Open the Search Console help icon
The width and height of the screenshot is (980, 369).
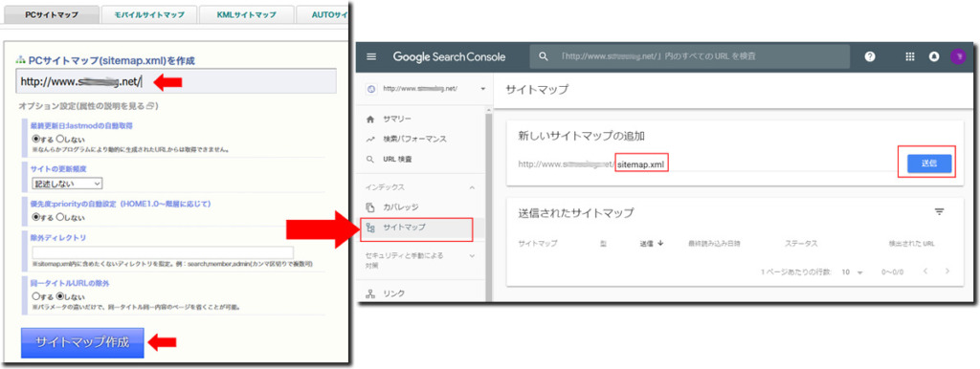tap(869, 56)
